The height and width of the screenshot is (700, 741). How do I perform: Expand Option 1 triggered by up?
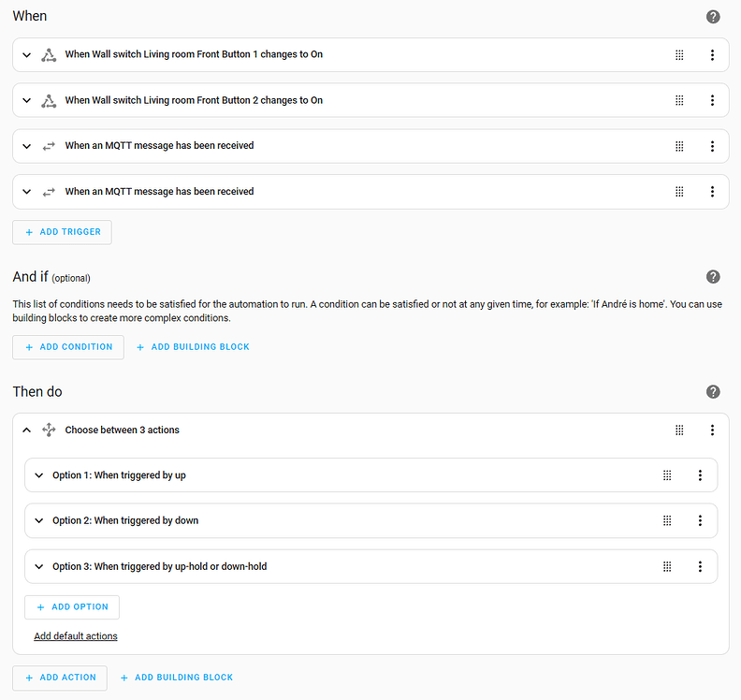[39, 475]
